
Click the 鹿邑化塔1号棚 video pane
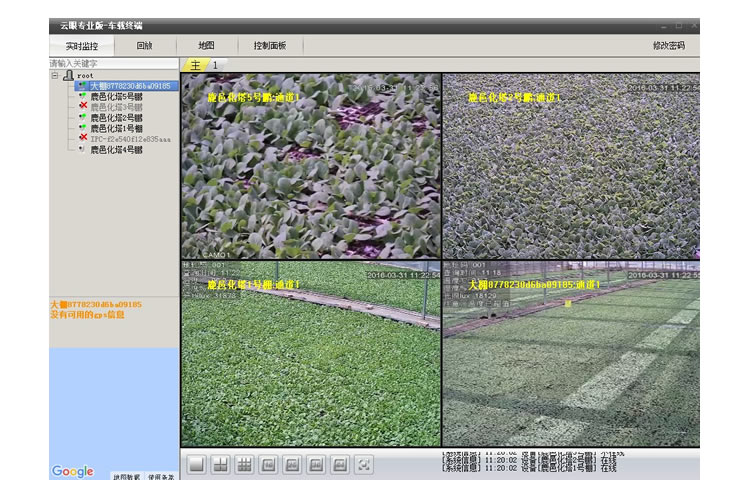tap(311, 354)
